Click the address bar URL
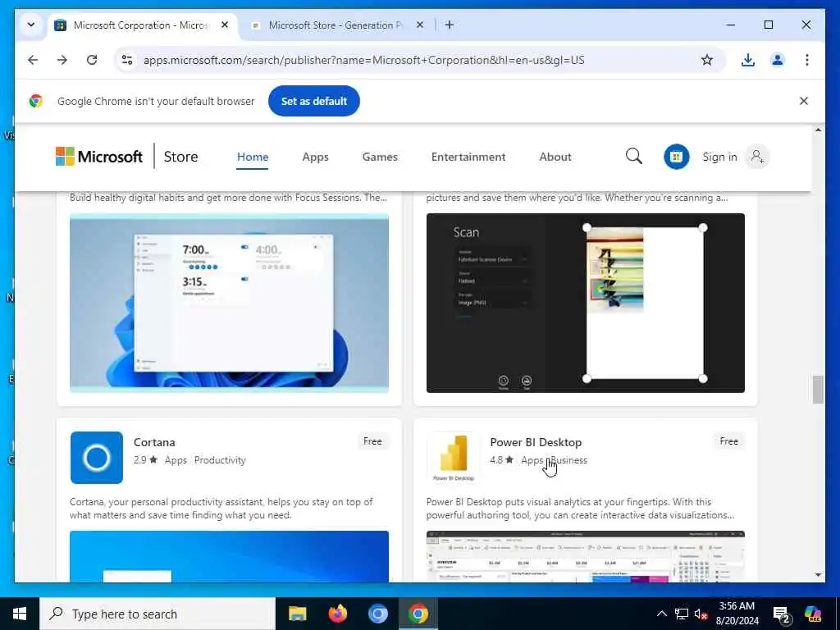This screenshot has height=630, width=840. coord(363,60)
